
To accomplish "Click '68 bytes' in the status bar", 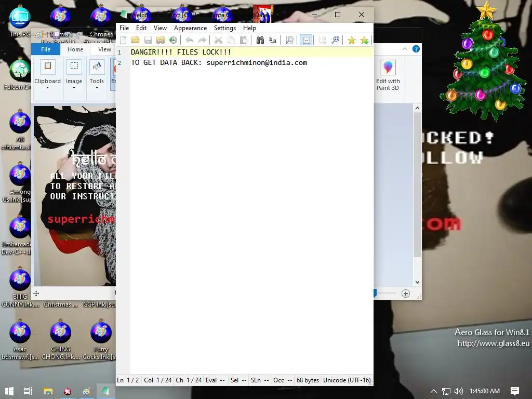I will pyautogui.click(x=308, y=380).
